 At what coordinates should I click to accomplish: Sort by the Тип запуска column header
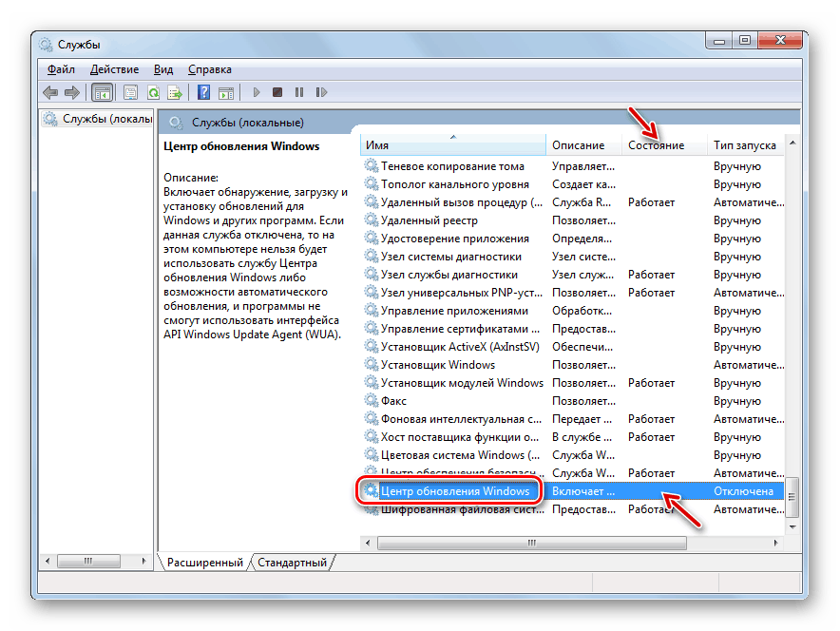click(x=746, y=145)
